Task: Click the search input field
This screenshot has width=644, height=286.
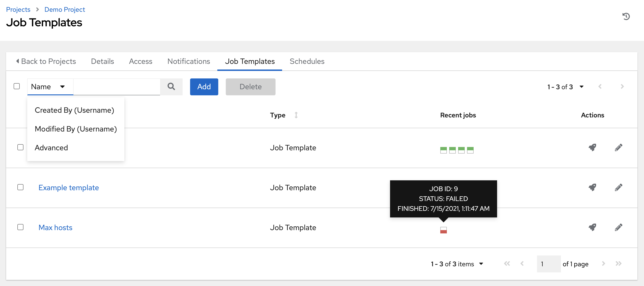Action: pyautogui.click(x=117, y=87)
